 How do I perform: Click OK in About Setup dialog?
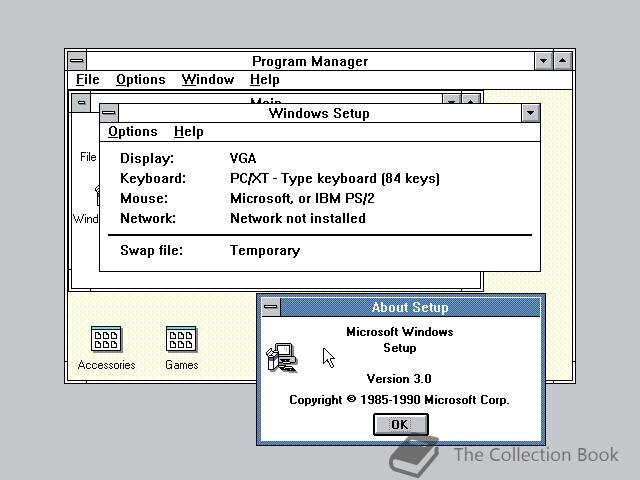pyautogui.click(x=400, y=424)
